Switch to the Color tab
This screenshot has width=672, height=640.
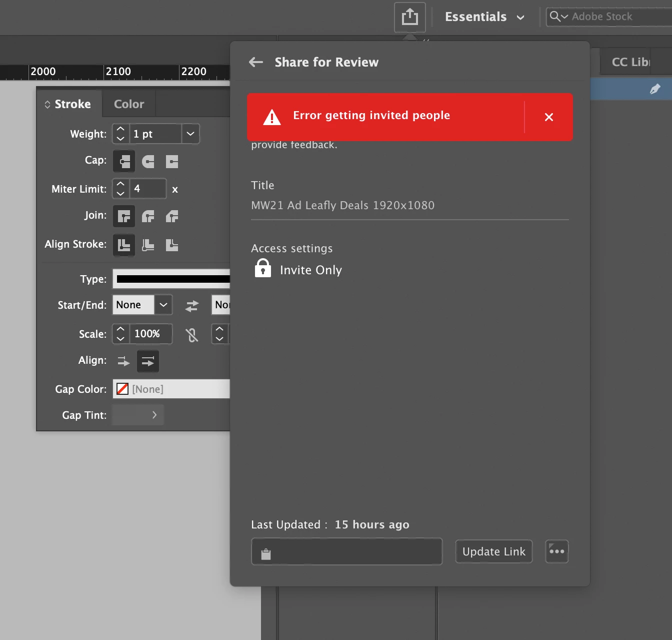(129, 104)
